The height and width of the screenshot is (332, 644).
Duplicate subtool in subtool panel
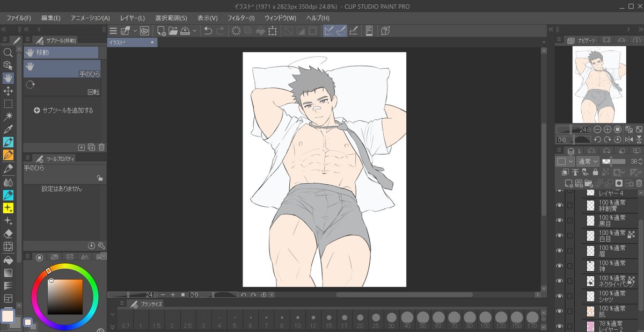click(x=91, y=147)
